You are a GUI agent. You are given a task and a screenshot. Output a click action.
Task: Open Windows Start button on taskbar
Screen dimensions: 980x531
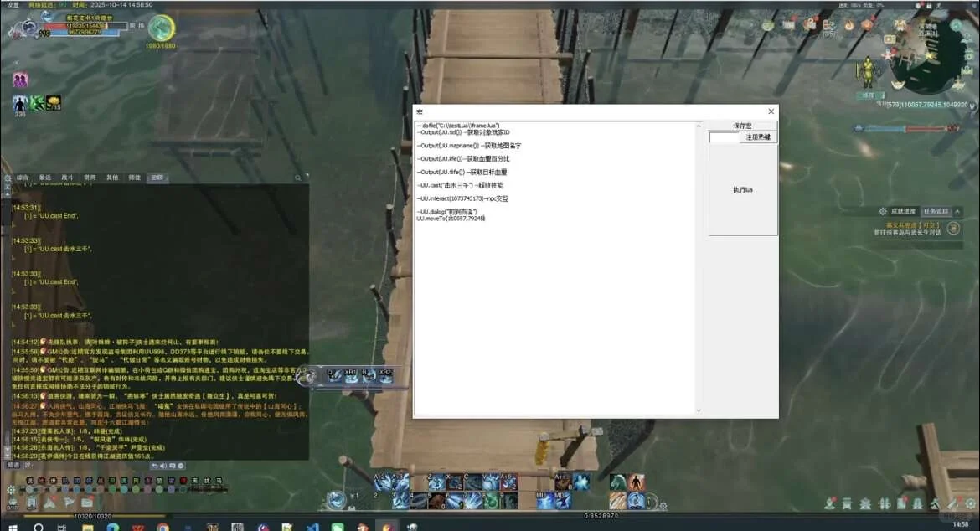(13, 528)
